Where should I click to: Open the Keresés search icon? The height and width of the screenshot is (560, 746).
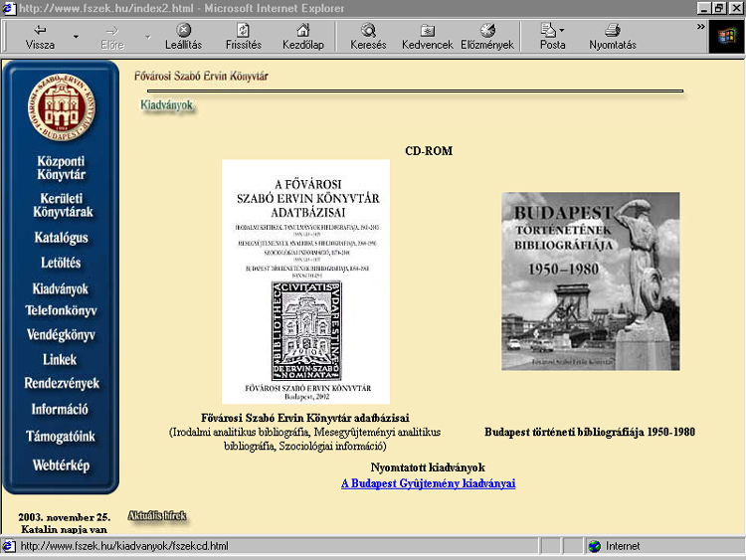368,31
